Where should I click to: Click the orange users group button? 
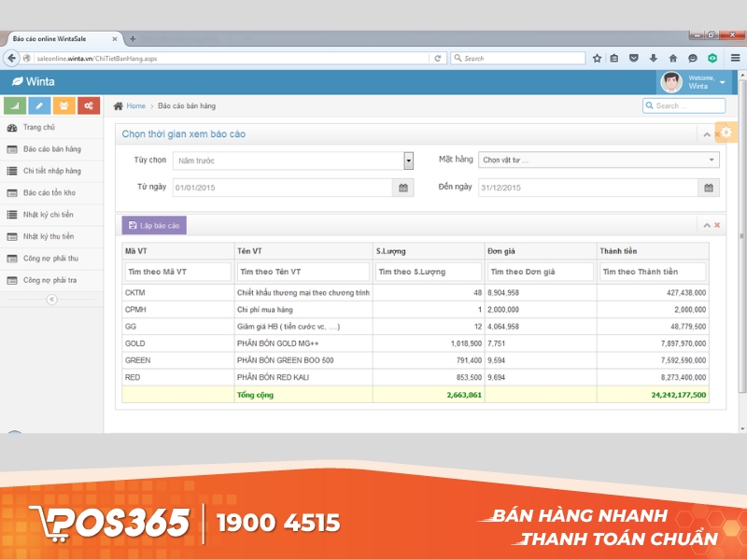click(63, 105)
